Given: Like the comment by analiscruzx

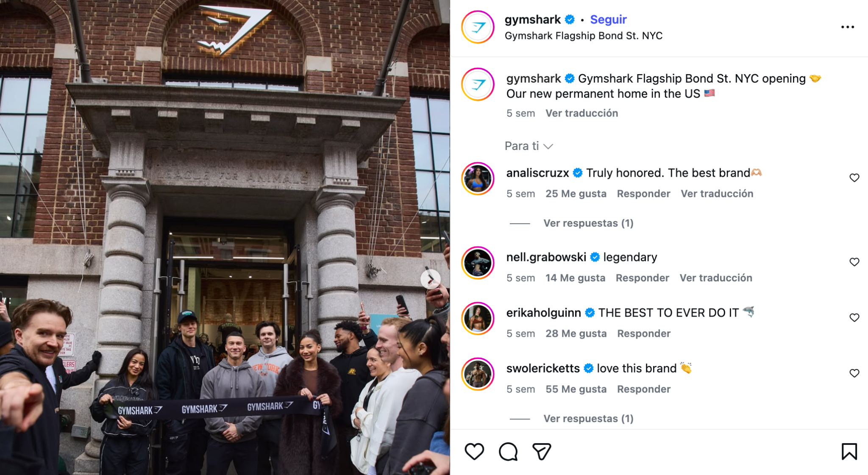Looking at the screenshot, I should click(x=854, y=178).
